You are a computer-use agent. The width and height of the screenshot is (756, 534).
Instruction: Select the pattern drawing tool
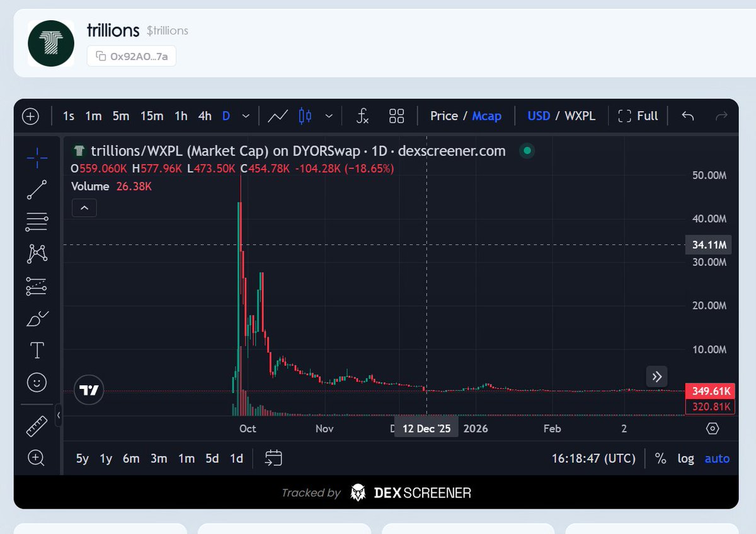tap(37, 254)
